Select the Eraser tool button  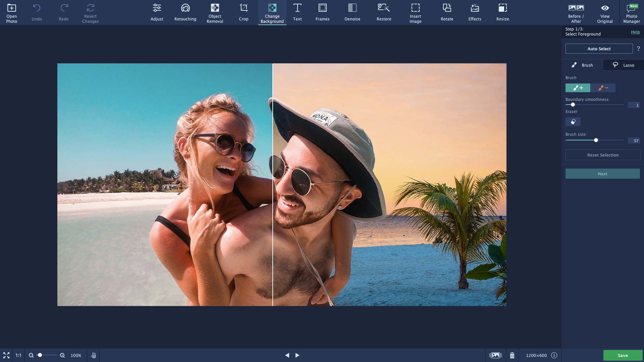573,122
